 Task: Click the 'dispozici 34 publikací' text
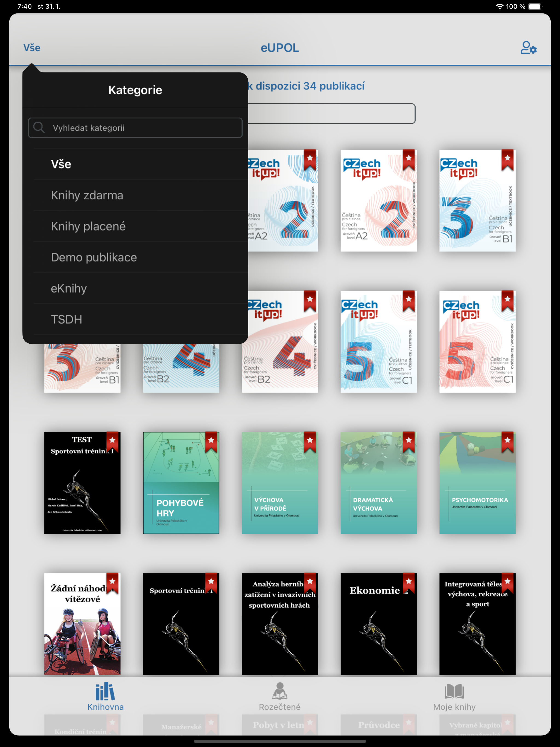pos(310,86)
